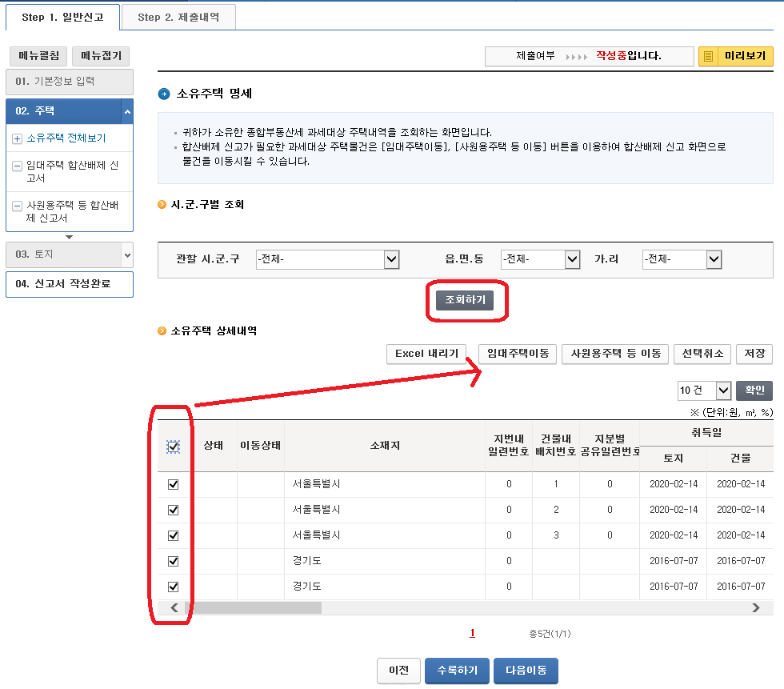Open the 읍.면.동 dropdown

[569, 259]
